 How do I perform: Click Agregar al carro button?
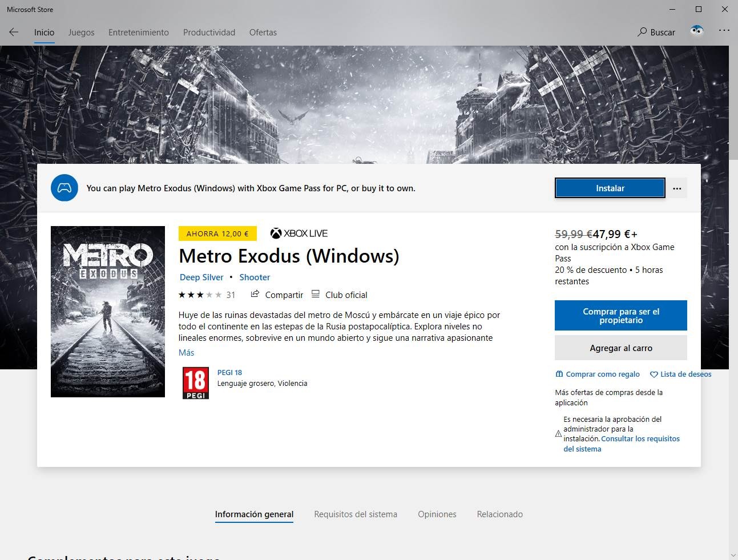[621, 348]
